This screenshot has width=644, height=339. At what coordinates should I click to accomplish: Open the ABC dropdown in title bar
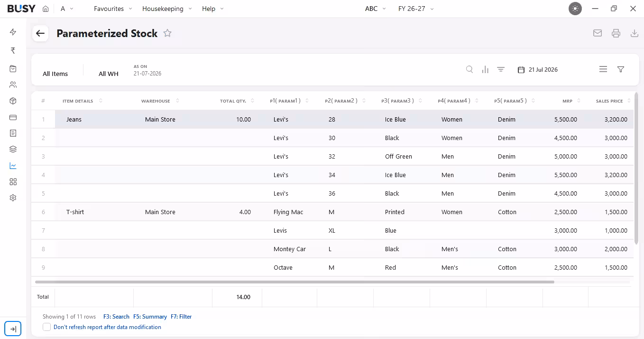pyautogui.click(x=376, y=9)
